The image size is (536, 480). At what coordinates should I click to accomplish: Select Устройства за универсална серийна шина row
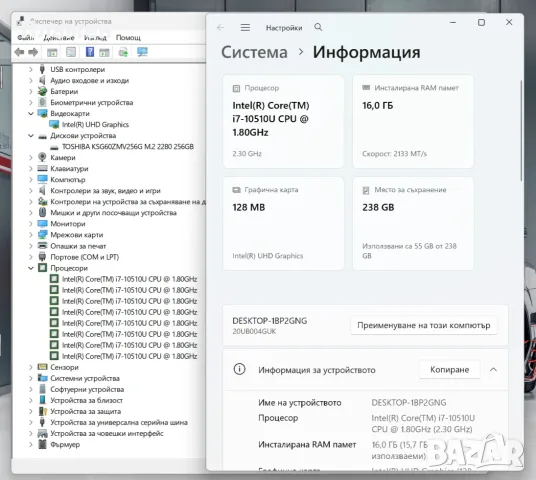(119, 422)
